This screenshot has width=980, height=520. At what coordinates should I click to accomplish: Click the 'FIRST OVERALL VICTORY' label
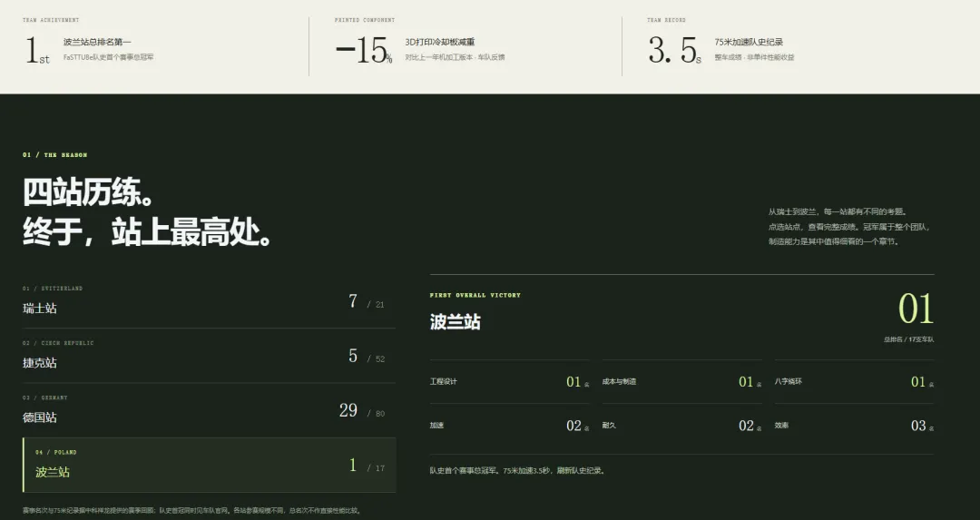click(x=475, y=295)
